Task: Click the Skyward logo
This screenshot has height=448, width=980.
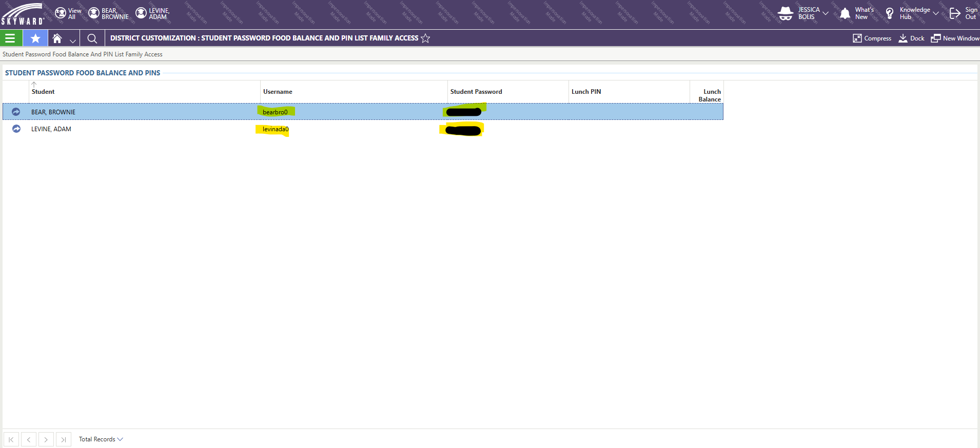Action: tap(23, 14)
